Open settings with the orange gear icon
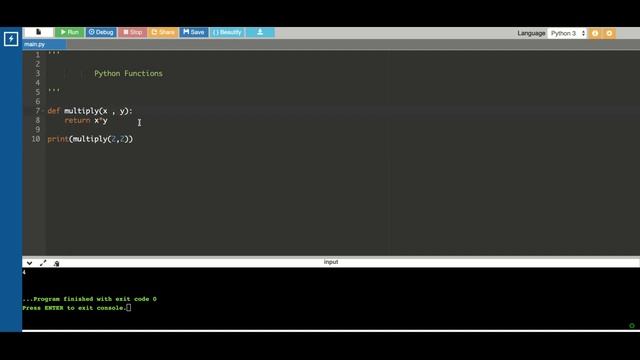Screen dimensions: 640x360 609,33
